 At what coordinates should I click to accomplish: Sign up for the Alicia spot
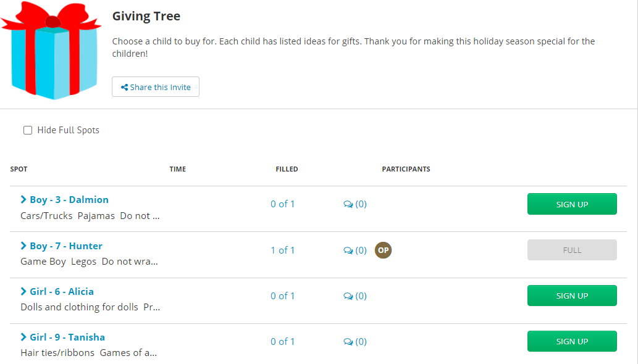tap(572, 296)
